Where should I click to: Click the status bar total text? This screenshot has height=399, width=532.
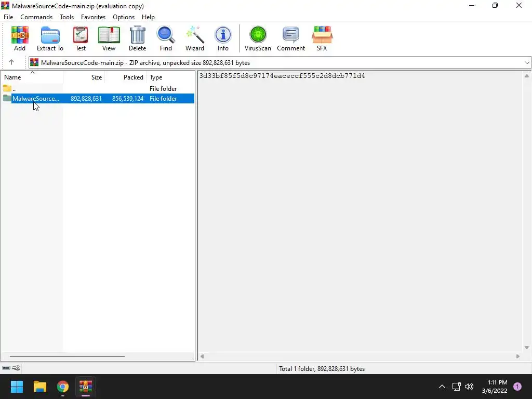point(322,368)
